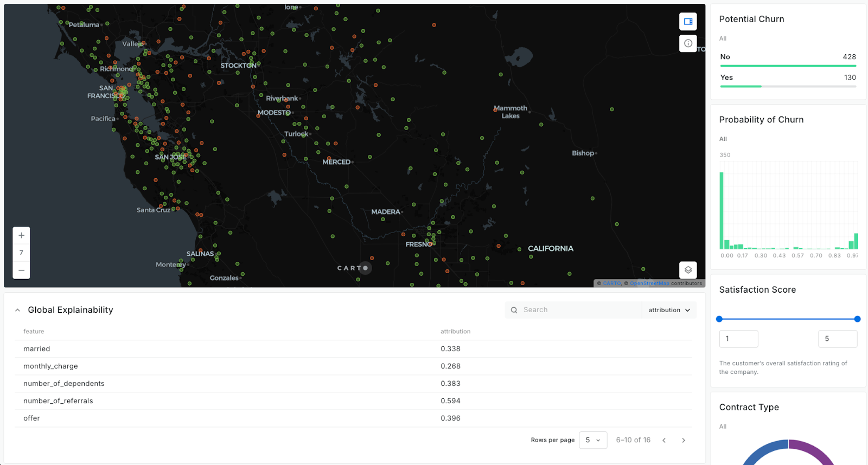
Task: Open the map layers selector icon
Action: [688, 270]
